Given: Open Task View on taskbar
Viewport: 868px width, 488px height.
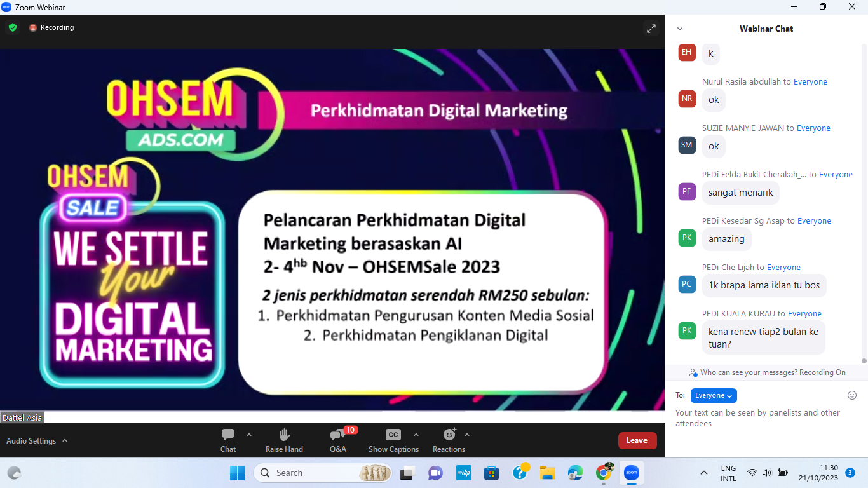Looking at the screenshot, I should click(x=407, y=473).
